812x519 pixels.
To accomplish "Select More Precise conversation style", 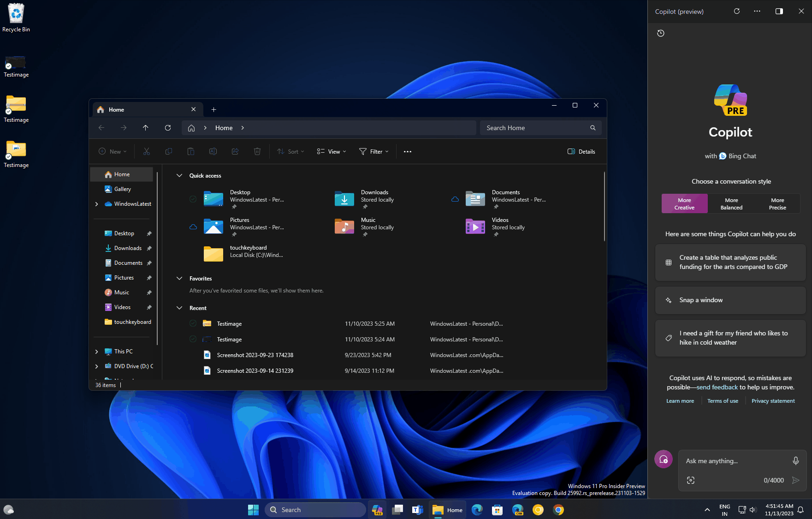I will tap(777, 203).
